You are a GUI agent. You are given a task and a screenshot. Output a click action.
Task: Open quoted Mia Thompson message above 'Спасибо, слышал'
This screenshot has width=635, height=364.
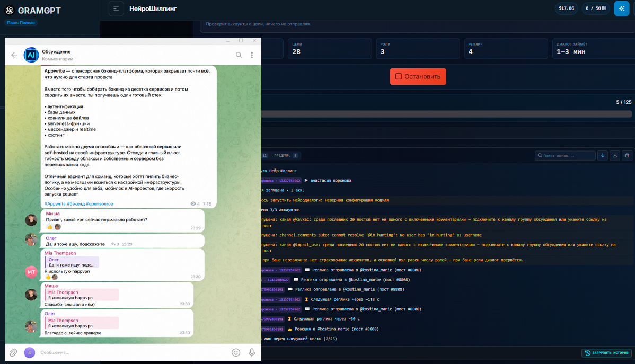click(82, 295)
